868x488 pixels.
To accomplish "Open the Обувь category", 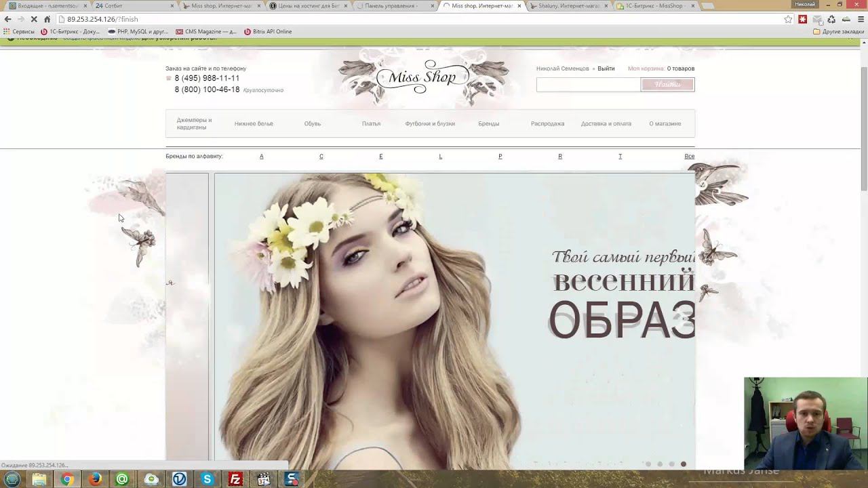I will [x=313, y=124].
